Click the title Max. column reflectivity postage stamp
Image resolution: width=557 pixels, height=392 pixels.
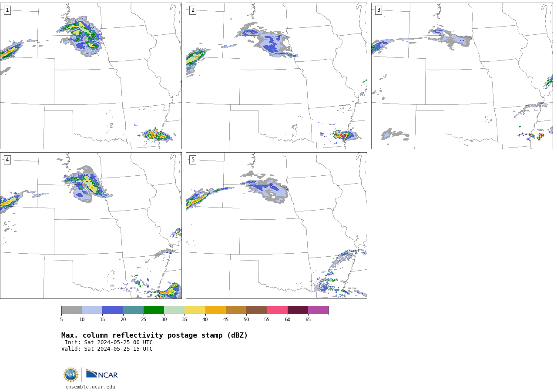click(x=154, y=335)
